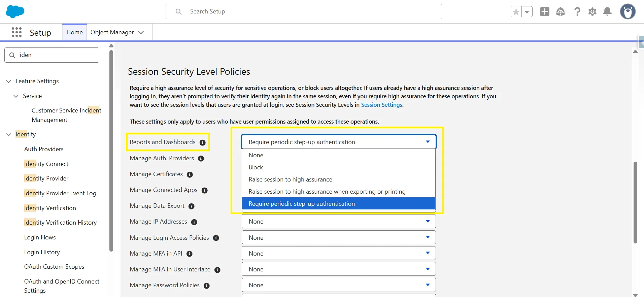Open Login History in sidebar
This screenshot has width=644, height=297.
(x=42, y=252)
